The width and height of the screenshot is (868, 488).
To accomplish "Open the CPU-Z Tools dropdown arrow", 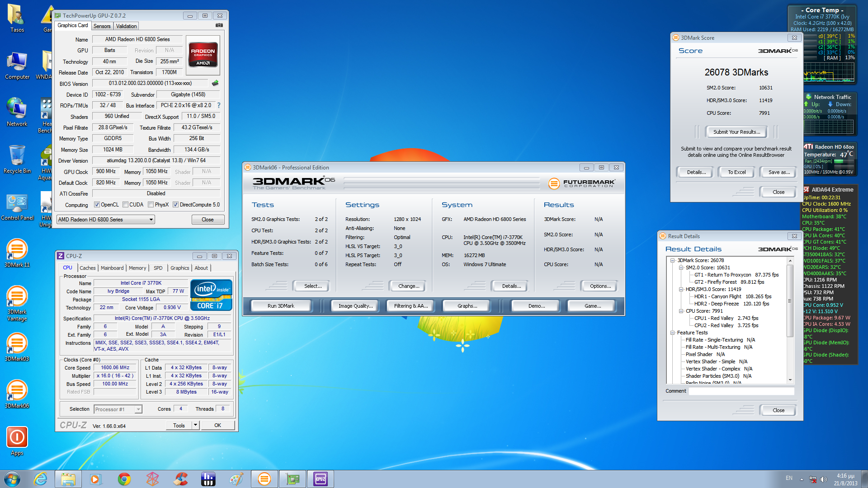I will click(195, 425).
